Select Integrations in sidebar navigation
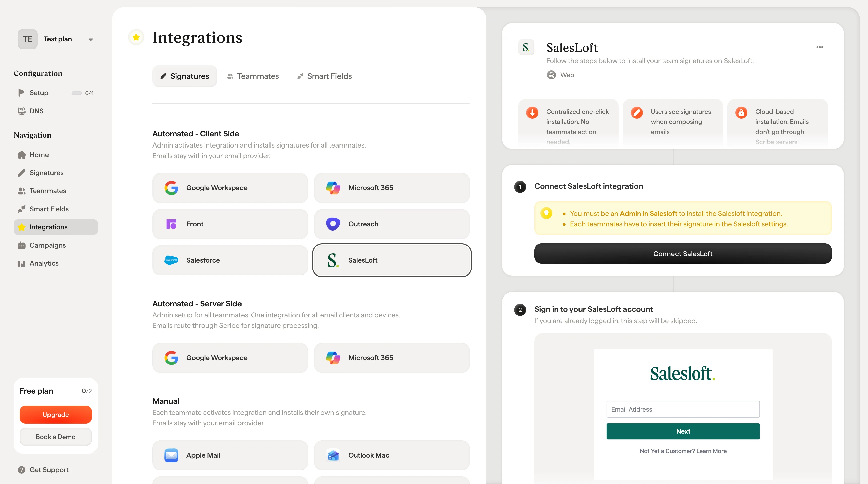 (56, 227)
